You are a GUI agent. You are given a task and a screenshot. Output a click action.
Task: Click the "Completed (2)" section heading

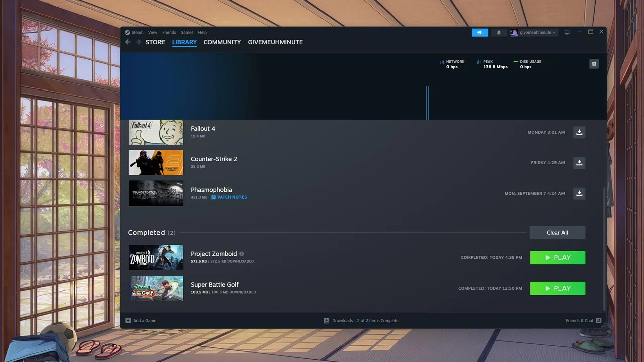click(152, 233)
